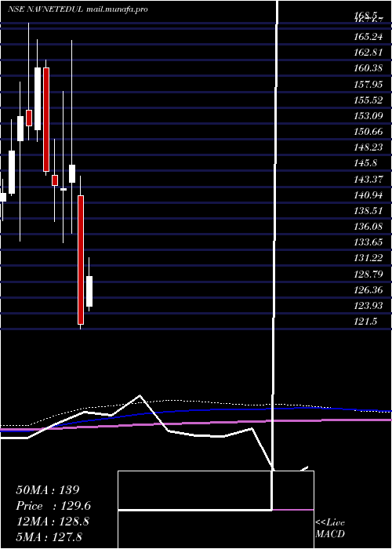Select the 143.37 price level label
392x549 pixels.
[x=368, y=180]
